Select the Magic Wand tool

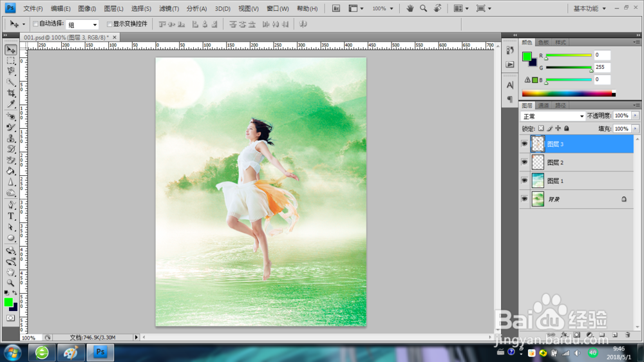point(11,82)
